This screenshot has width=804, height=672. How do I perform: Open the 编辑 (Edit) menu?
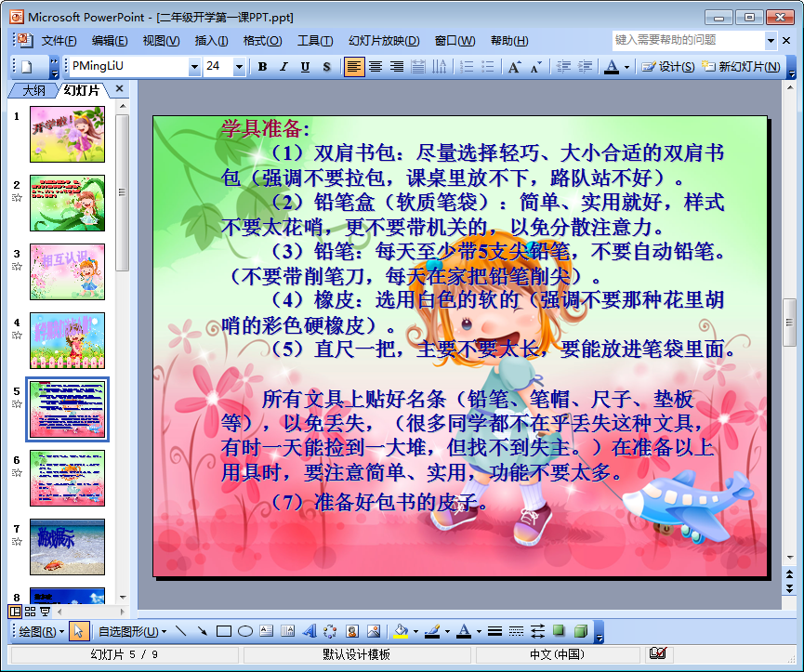coord(110,41)
